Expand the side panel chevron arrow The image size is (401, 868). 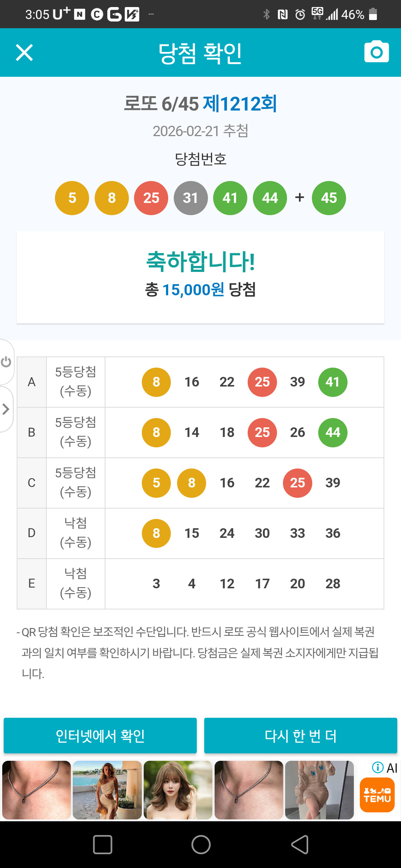tap(6, 409)
